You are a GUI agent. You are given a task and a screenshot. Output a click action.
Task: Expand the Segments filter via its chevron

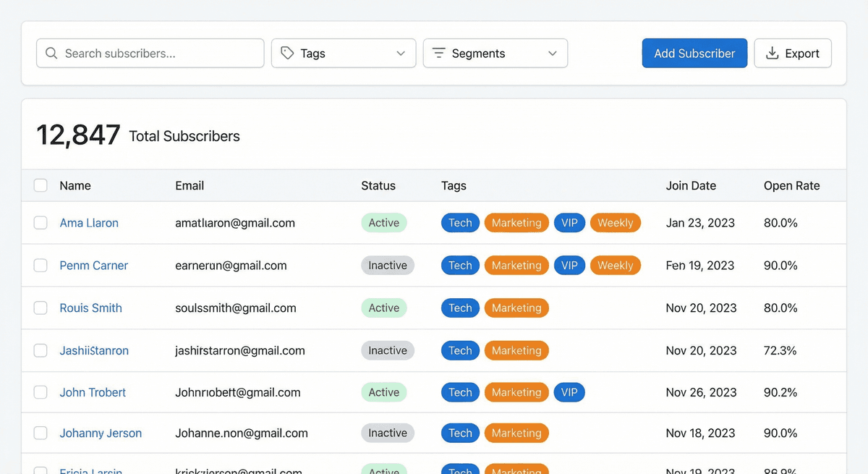tap(553, 53)
